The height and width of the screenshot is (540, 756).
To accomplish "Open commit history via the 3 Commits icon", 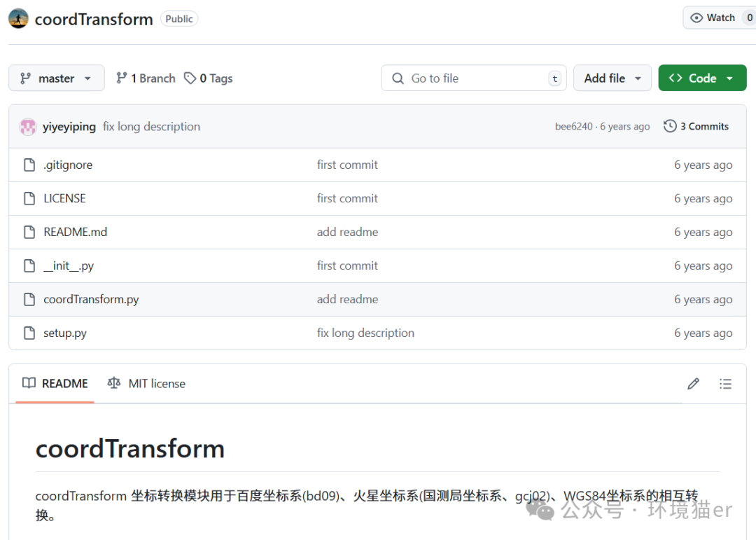I will pos(669,126).
